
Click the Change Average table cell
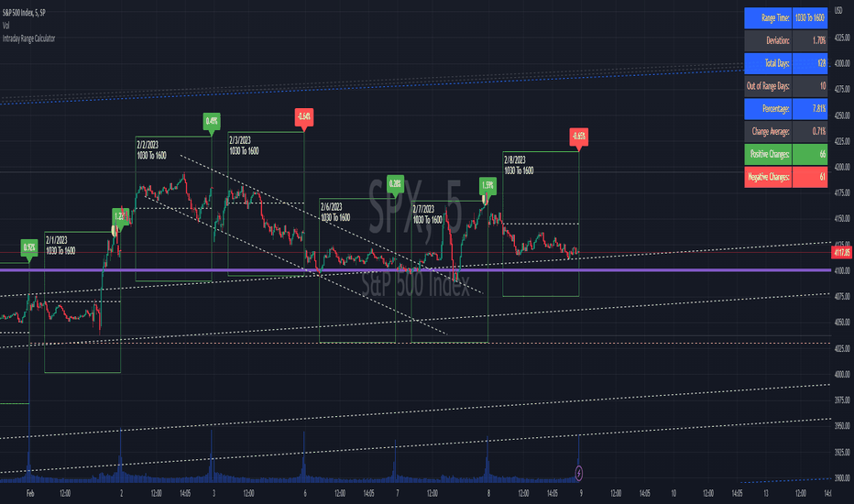[769, 131]
